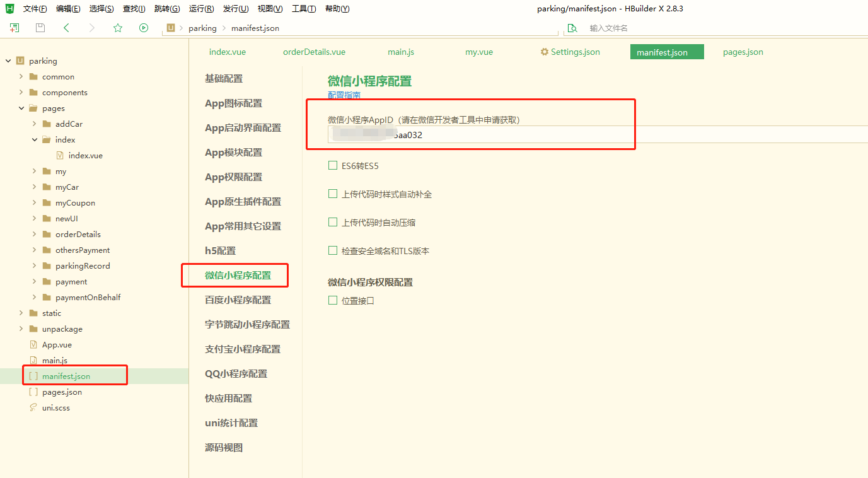Switch to the main.js tab
This screenshot has height=478, width=868.
click(x=401, y=52)
